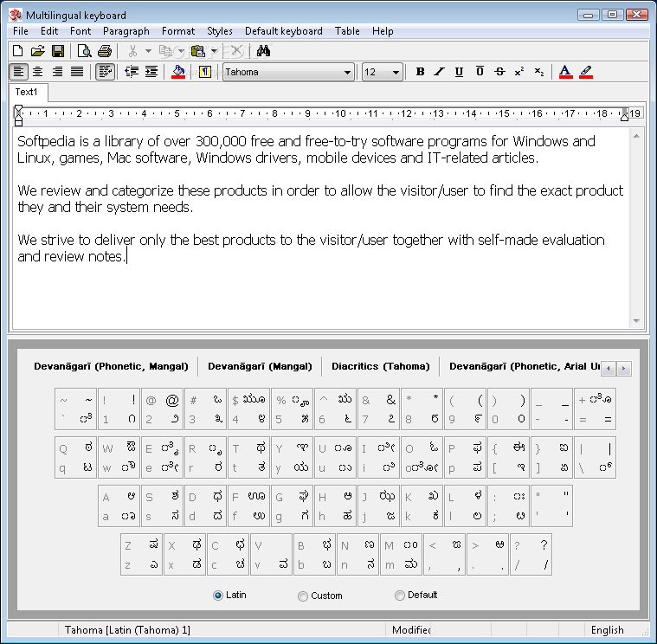Click the M key on virtual keyboard
Image resolution: width=657 pixels, height=644 pixels.
[x=401, y=554]
